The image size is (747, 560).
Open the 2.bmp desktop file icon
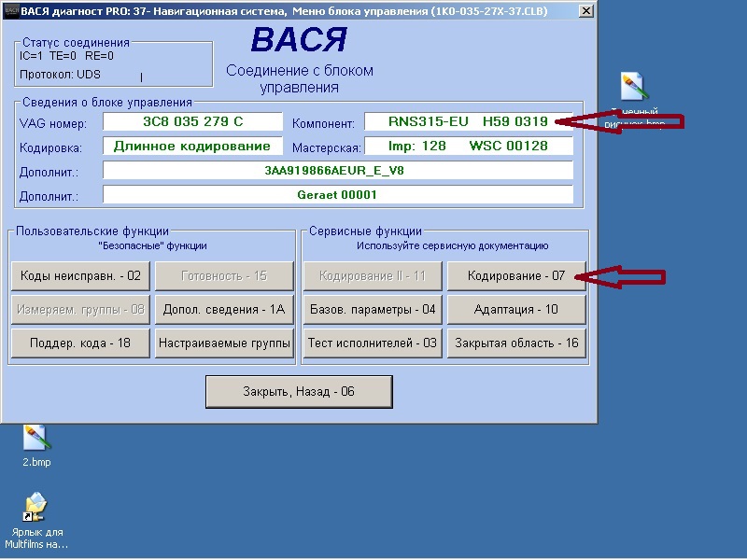36,437
